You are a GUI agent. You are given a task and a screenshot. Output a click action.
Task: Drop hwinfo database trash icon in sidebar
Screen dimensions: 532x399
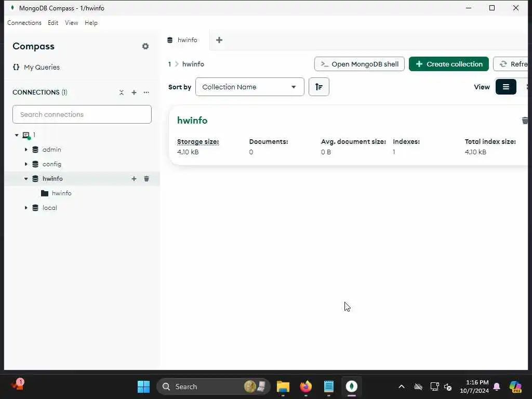click(147, 179)
